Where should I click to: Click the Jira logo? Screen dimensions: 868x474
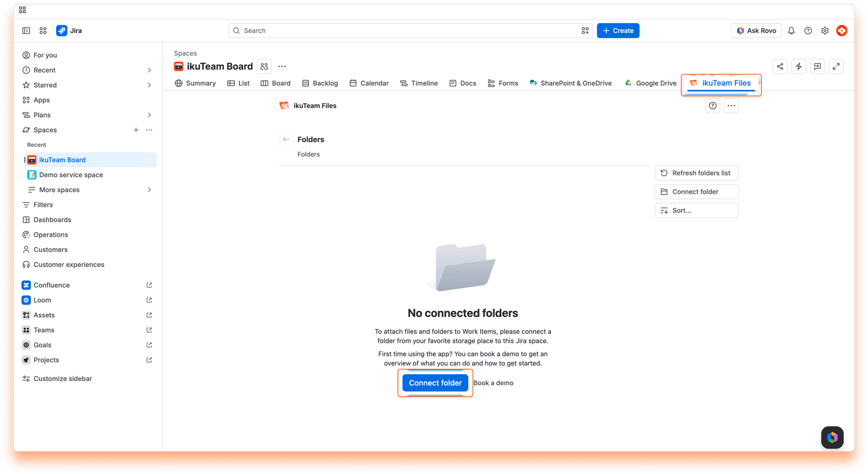[69, 31]
